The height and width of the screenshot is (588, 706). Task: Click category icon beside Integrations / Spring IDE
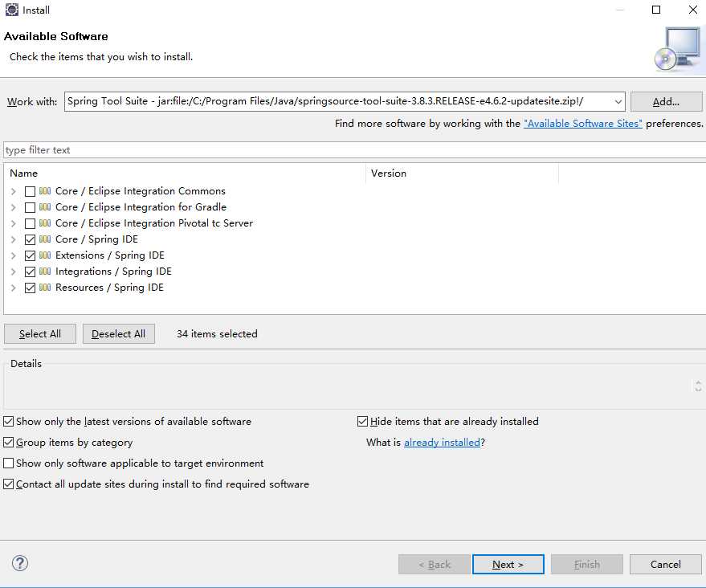click(x=44, y=272)
